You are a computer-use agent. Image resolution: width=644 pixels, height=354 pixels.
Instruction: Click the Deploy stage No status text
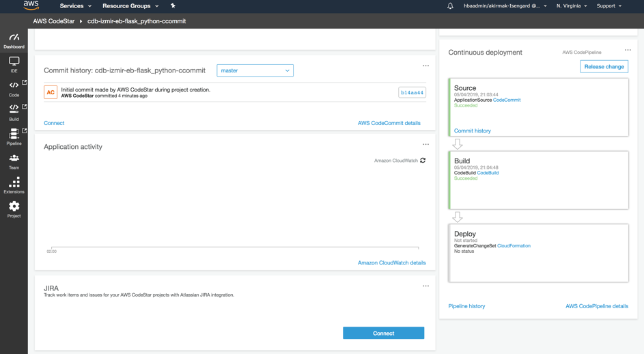click(464, 251)
